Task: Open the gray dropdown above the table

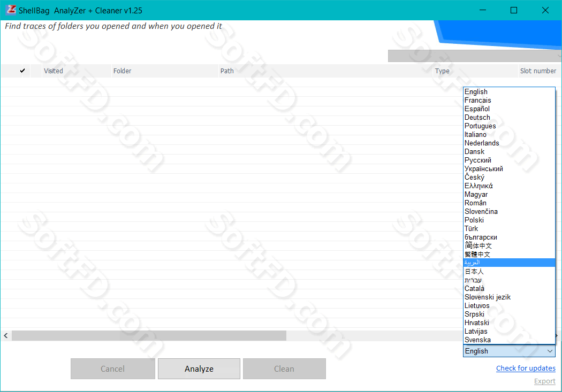Action: pos(475,56)
